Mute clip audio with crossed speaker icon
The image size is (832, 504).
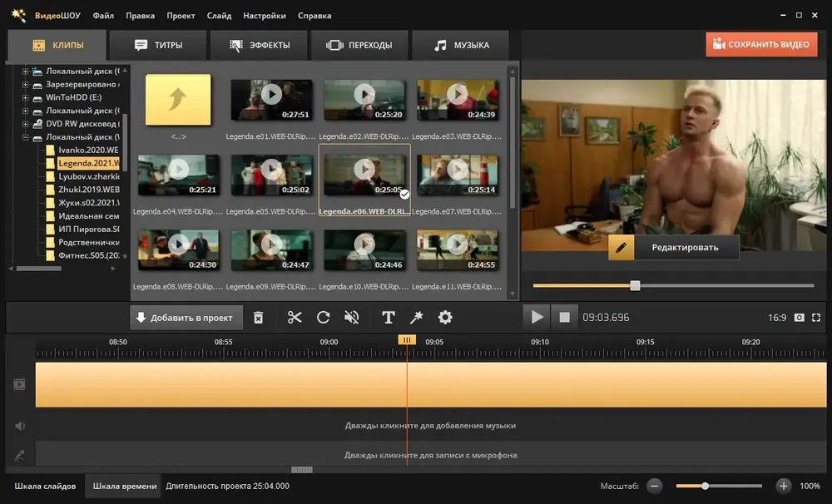(351, 317)
